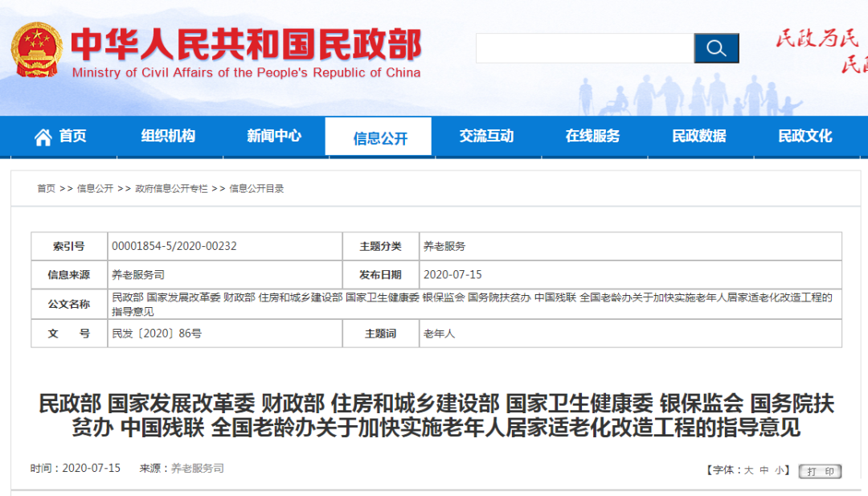Go to 在线服务 section
Viewport: 868px width, 496px height.
pos(592,137)
